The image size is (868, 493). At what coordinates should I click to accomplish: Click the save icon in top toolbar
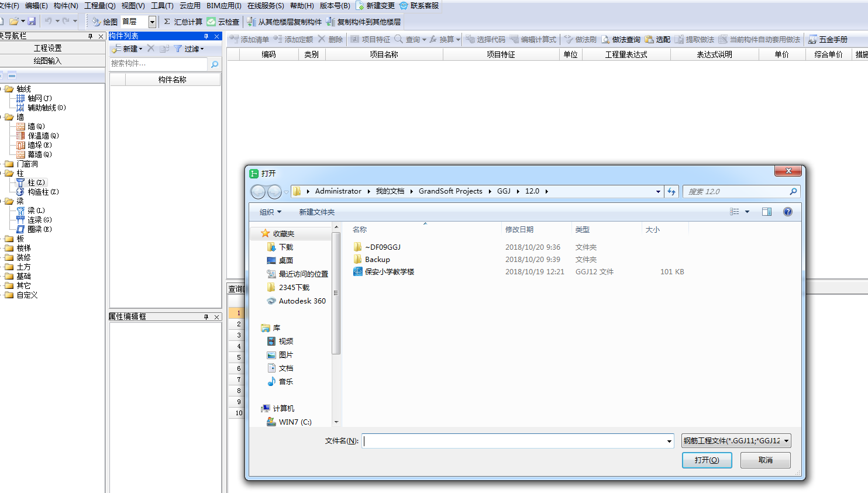click(32, 21)
